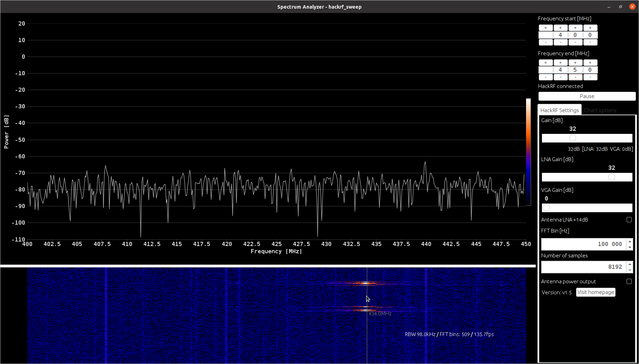The height and width of the screenshot is (364, 639).
Task: Decrease thousands digit of Frequency end
Action: click(x=545, y=77)
